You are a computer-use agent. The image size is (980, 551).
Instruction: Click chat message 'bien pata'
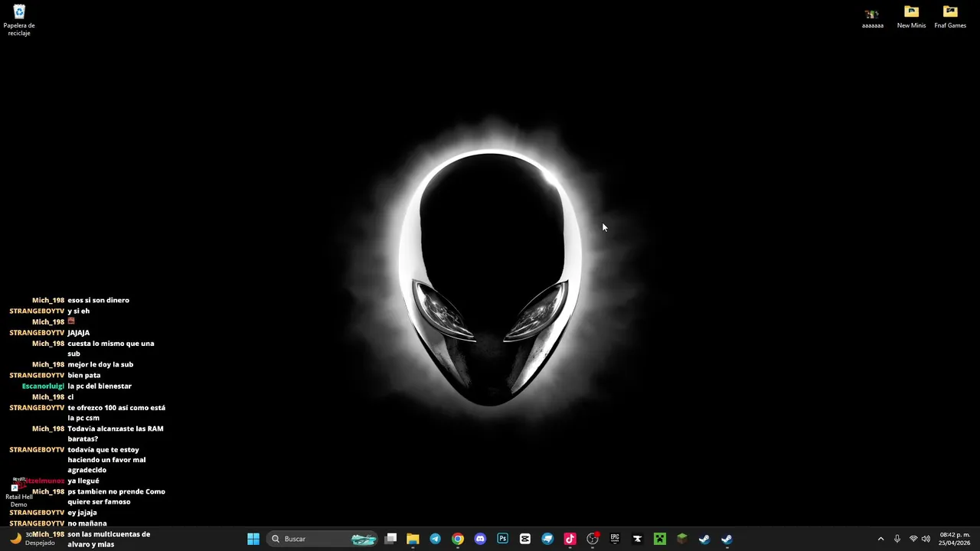[84, 376]
